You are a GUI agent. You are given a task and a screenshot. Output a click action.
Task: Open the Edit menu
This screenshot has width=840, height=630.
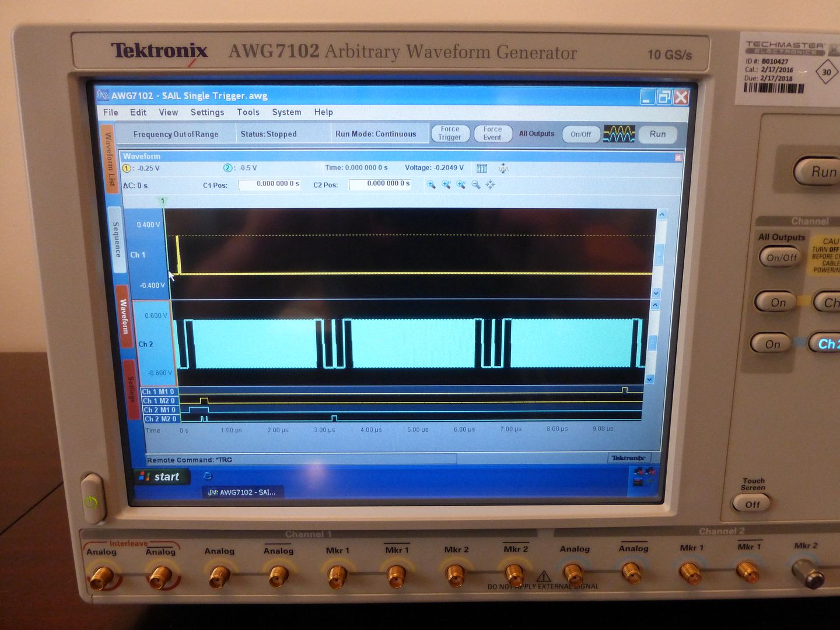(x=138, y=113)
